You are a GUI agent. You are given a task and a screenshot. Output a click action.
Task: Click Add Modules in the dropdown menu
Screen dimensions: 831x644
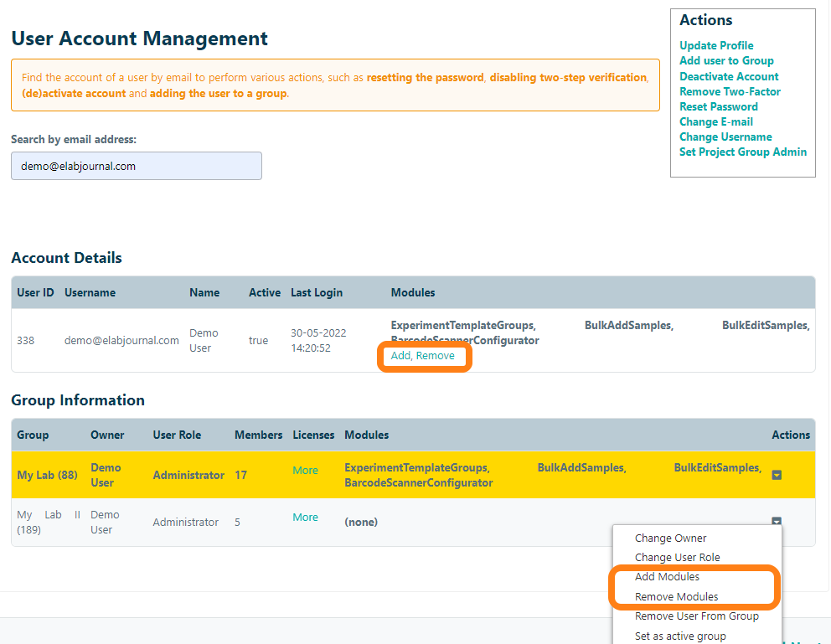[x=667, y=577]
